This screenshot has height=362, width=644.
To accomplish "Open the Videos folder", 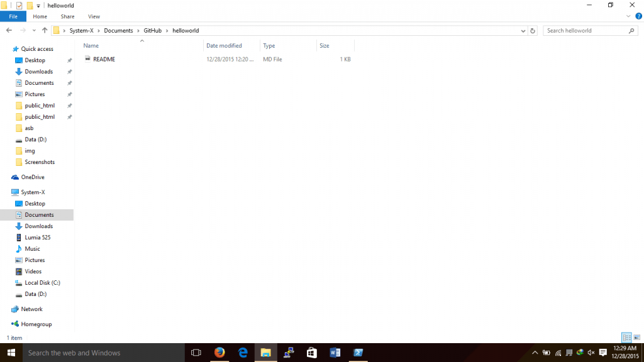I will click(x=33, y=271).
